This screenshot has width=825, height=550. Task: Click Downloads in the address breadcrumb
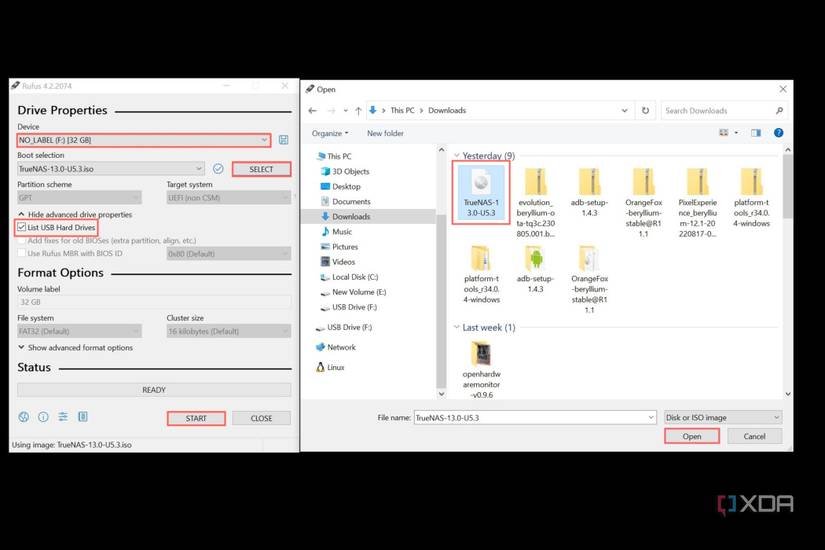click(447, 111)
